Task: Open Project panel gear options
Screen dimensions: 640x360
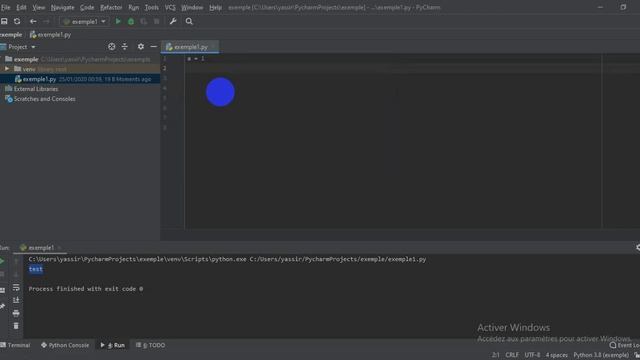Action: point(141,47)
